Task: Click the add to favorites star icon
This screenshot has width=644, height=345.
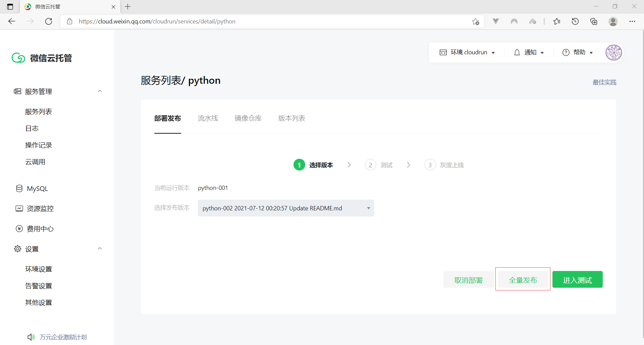Action: (x=475, y=21)
